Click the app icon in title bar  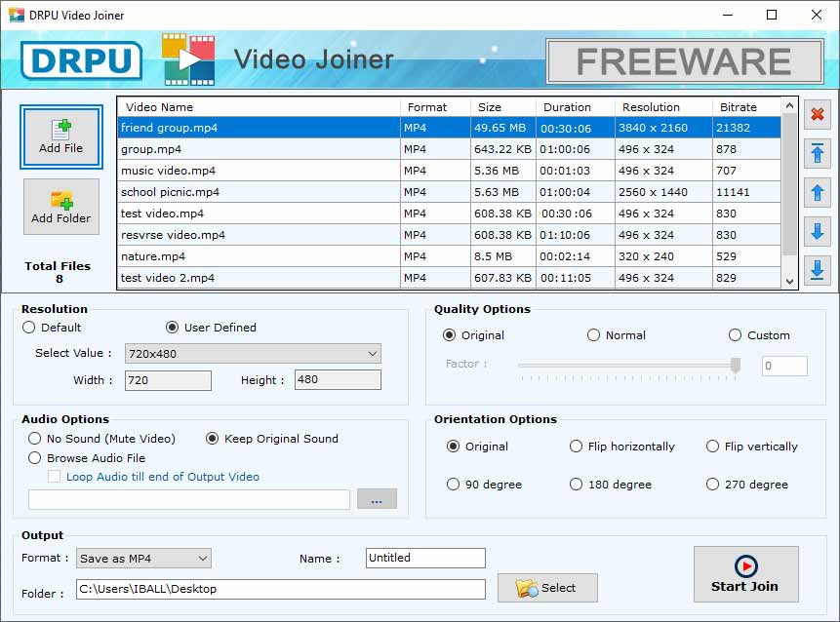16,15
